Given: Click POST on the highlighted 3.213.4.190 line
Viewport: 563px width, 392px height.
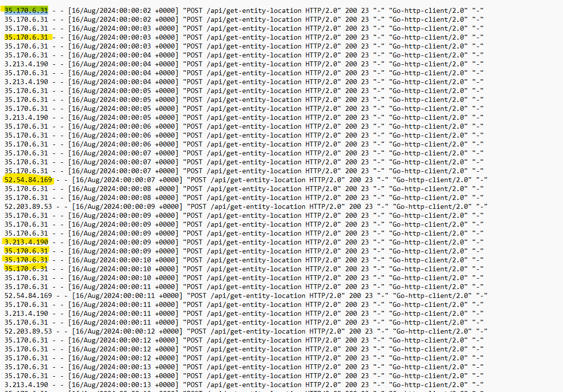Looking at the screenshot, I should [x=194, y=243].
